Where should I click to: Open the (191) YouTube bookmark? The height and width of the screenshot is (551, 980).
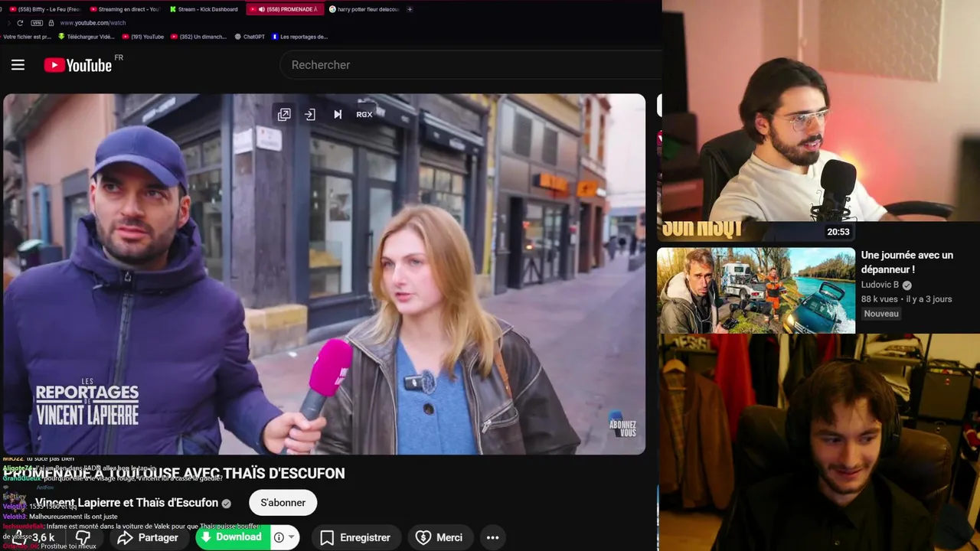(x=142, y=37)
